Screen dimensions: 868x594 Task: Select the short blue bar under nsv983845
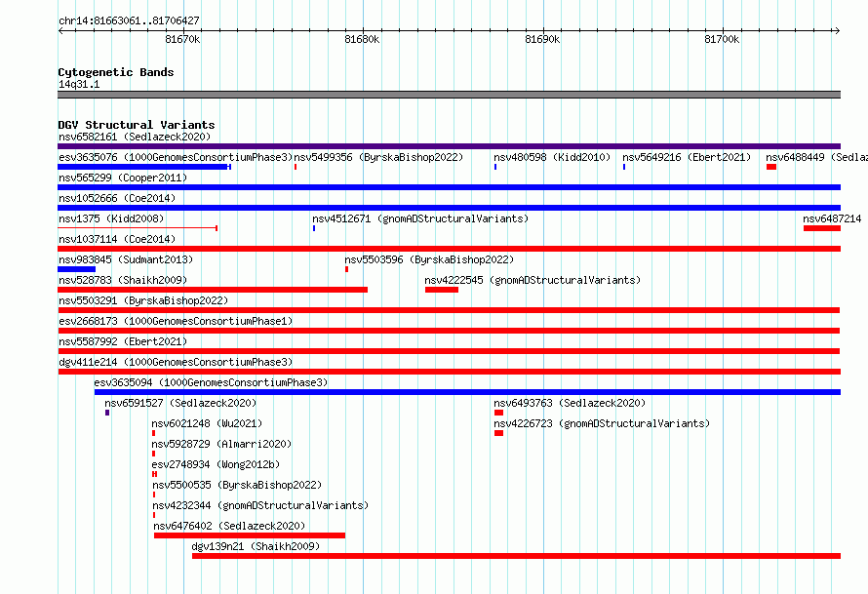pyautogui.click(x=76, y=269)
